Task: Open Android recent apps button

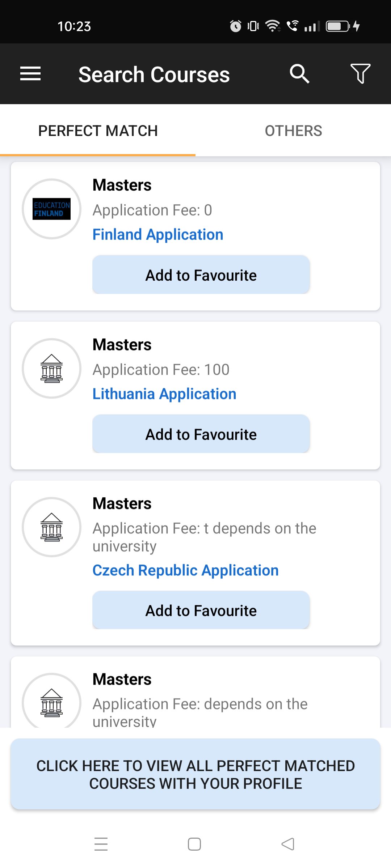Action: click(101, 844)
